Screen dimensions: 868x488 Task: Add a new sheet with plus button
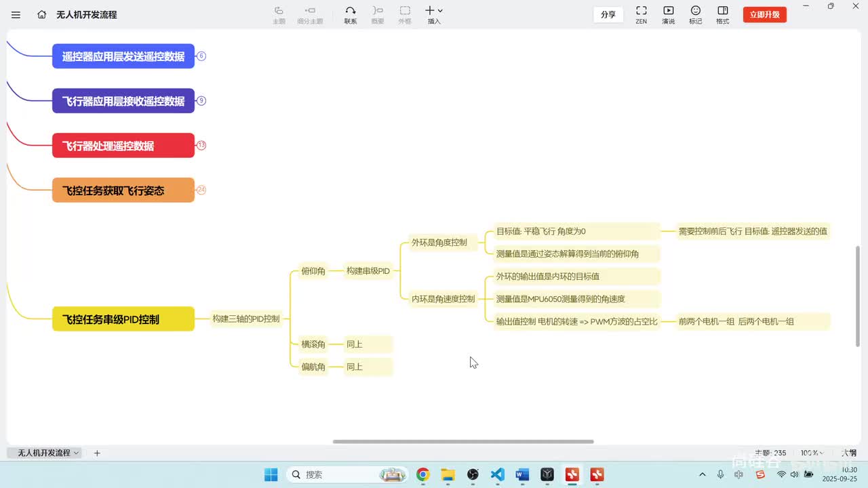click(x=97, y=453)
